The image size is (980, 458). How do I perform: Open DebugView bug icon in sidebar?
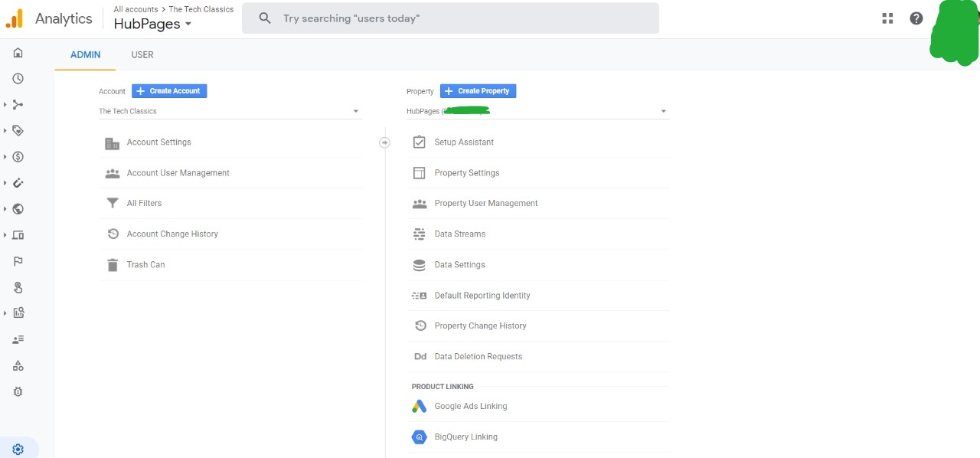coord(18,391)
